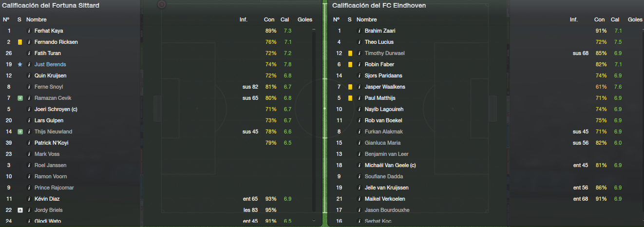The width and height of the screenshot is (644, 227).
Task: Select Joeri Schroyen (c) player row
Action: click(x=160, y=109)
